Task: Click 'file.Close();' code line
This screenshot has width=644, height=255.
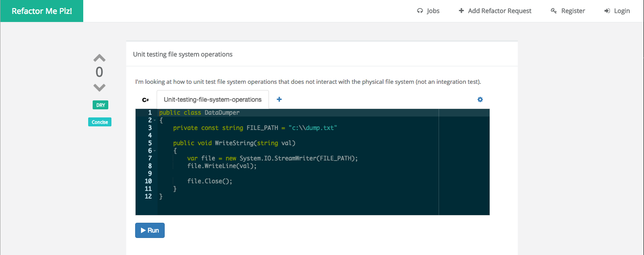Action: click(x=210, y=181)
